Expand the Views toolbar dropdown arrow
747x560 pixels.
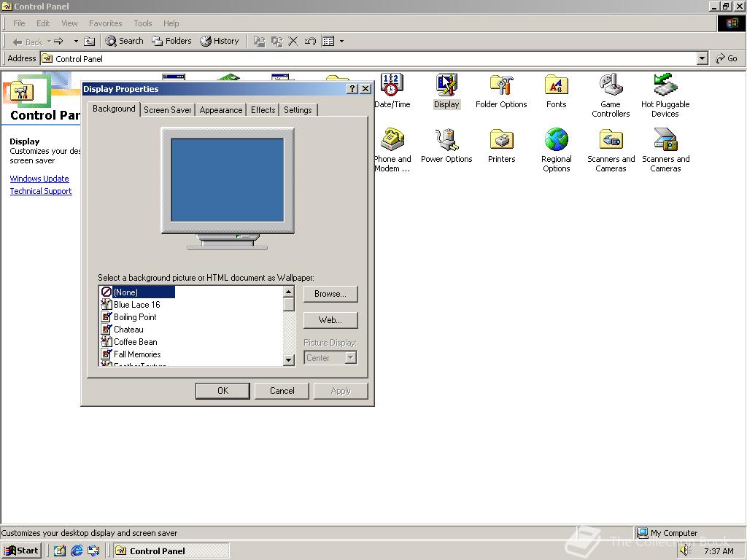(341, 42)
